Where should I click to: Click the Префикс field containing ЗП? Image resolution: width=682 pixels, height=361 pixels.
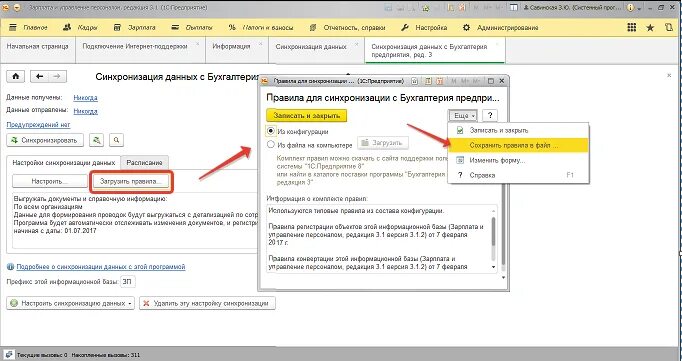click(127, 281)
